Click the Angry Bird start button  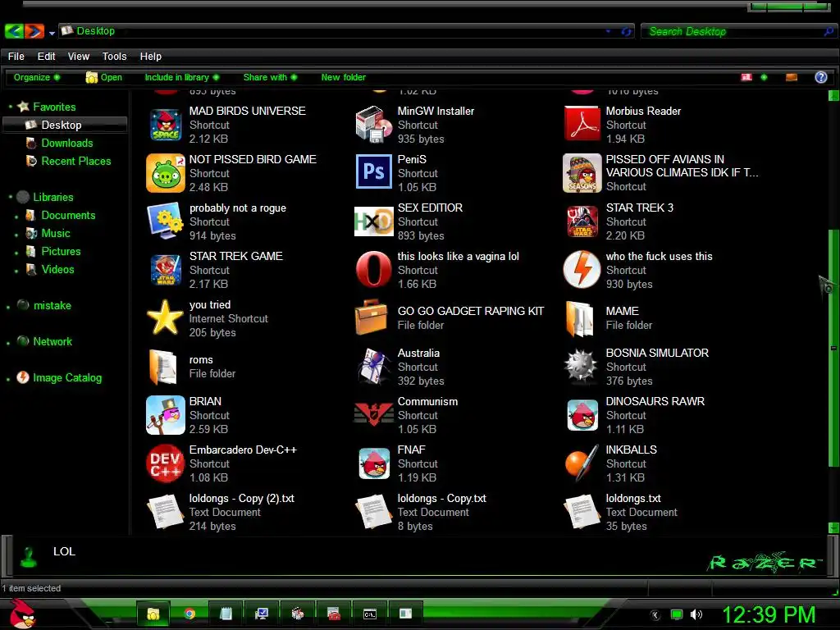22,614
